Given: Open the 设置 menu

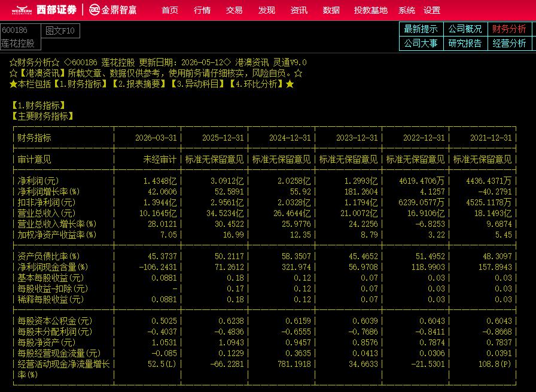Looking at the screenshot, I should pos(432,10).
